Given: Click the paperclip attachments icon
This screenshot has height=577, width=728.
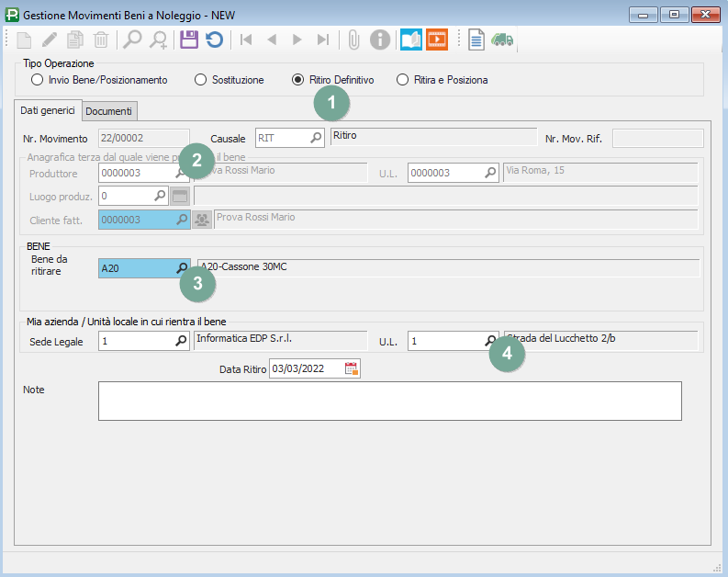Looking at the screenshot, I should click(x=353, y=40).
